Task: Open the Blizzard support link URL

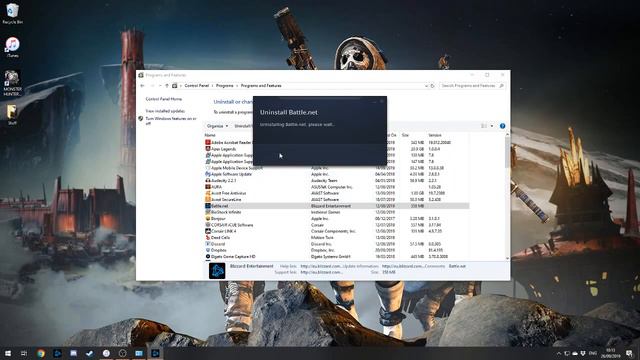Action: 321,272
